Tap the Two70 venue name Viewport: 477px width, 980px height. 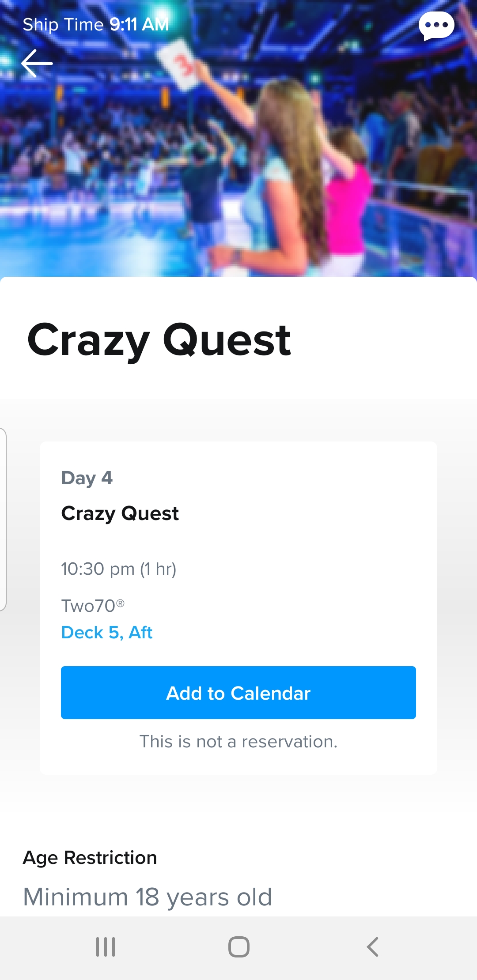pos(93,606)
